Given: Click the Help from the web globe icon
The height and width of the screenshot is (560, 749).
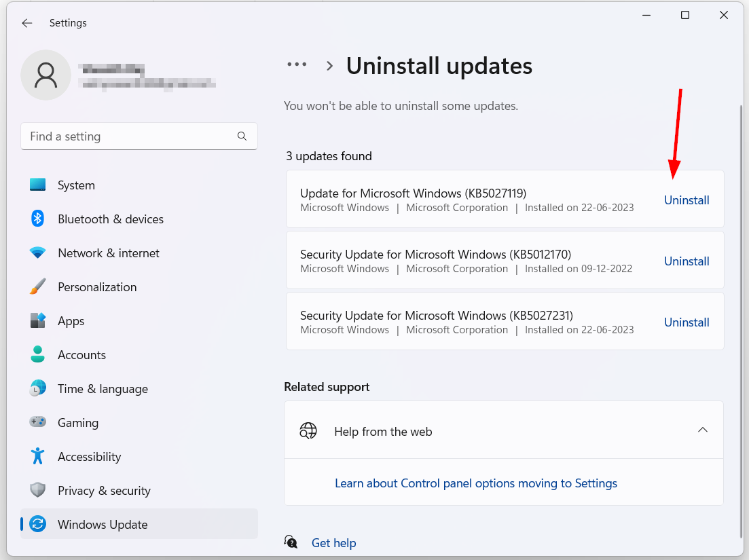Looking at the screenshot, I should pyautogui.click(x=308, y=430).
